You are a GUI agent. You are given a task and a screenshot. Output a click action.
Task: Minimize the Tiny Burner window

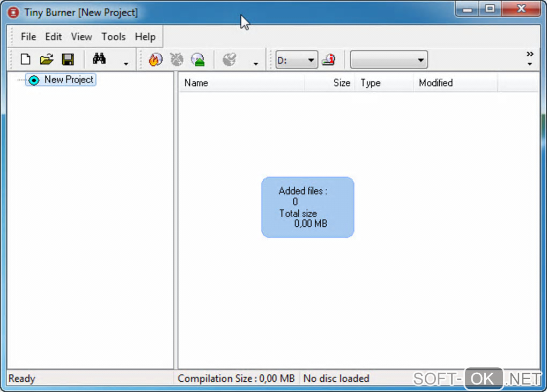[468, 9]
